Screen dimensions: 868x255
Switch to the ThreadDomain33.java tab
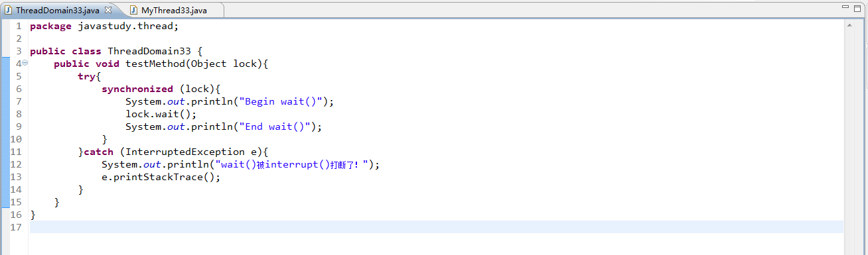tap(58, 10)
